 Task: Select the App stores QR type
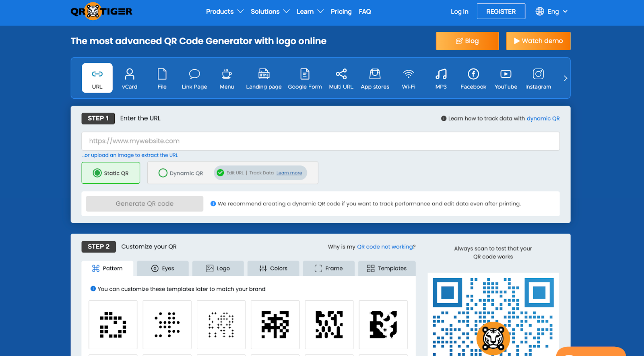click(375, 78)
